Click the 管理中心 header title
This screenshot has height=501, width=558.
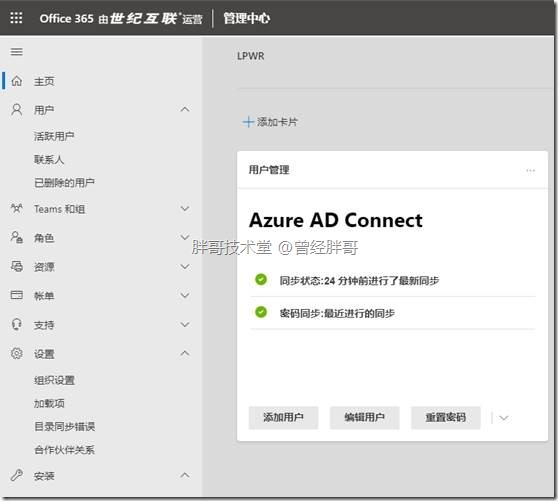(247, 18)
